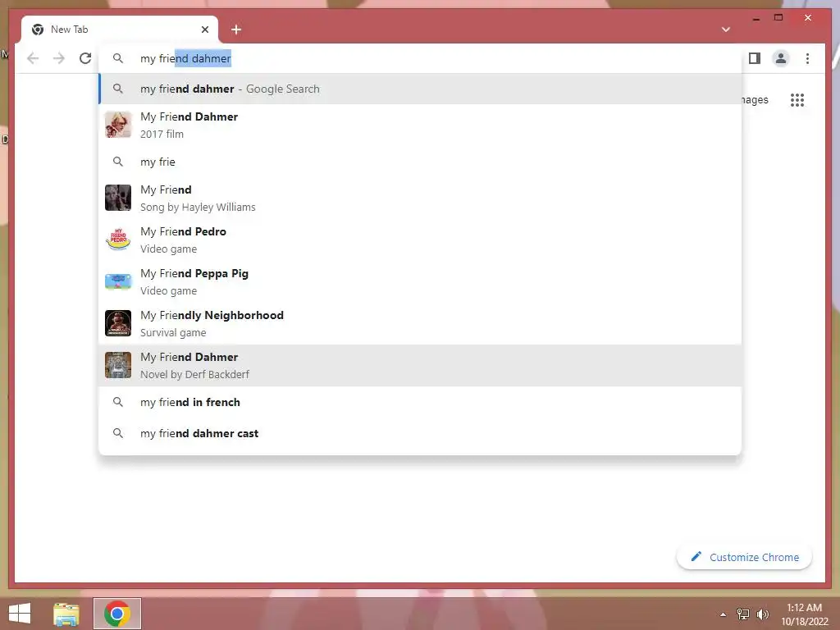Select the 'my frie' search suggestion

pos(421,162)
